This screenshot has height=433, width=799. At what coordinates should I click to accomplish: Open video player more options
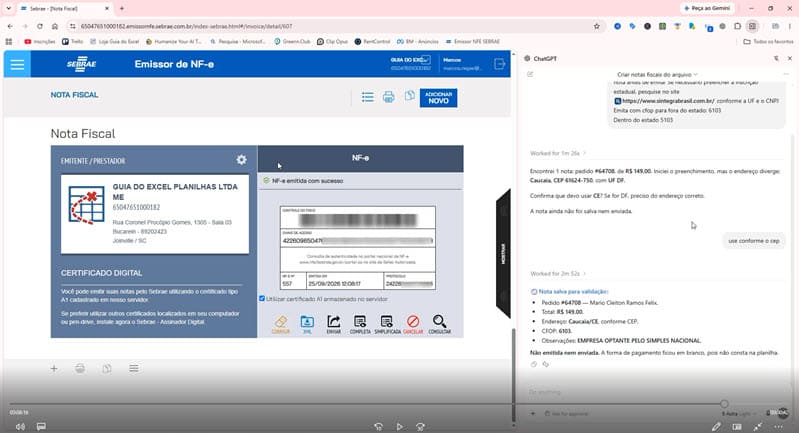(778, 426)
